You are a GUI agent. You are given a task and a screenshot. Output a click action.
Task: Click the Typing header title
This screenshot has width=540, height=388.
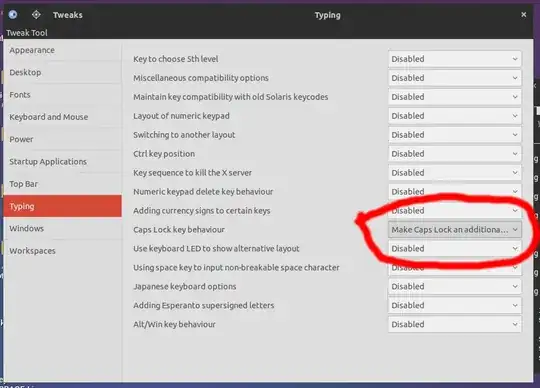[x=328, y=15]
